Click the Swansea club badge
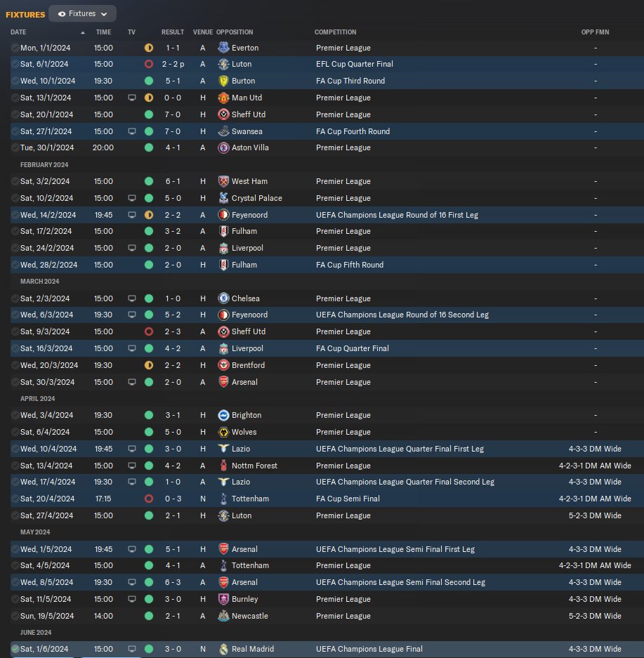644x658 pixels. (x=223, y=131)
